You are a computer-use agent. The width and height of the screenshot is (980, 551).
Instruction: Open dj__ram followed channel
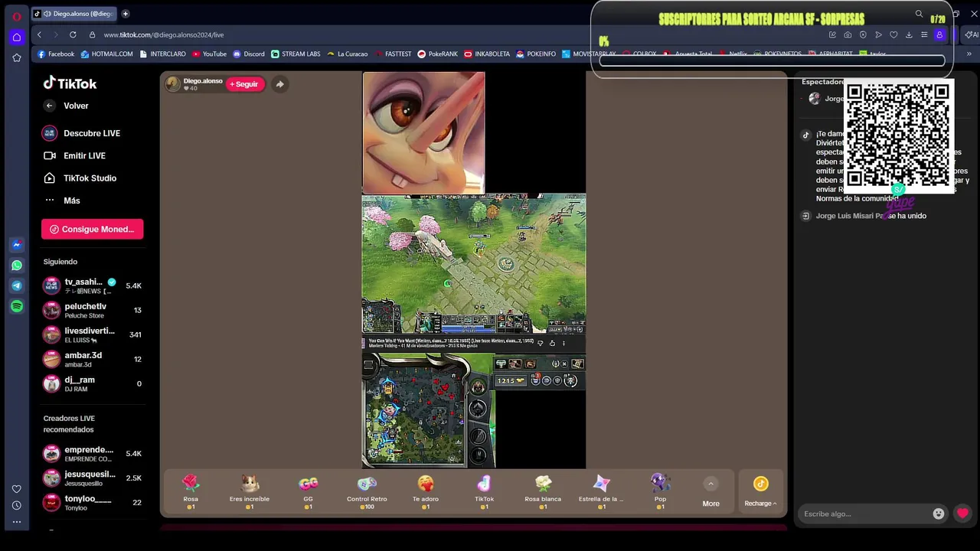pos(92,383)
